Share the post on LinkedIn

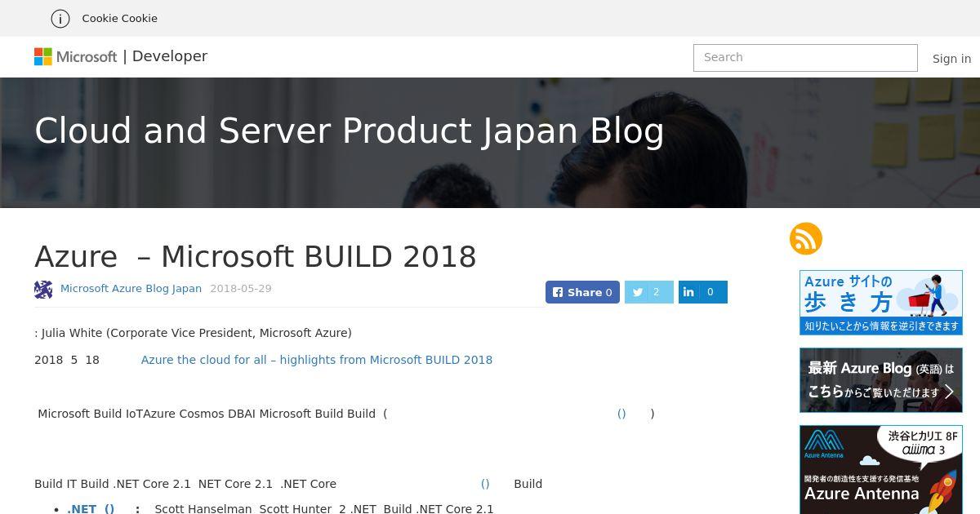(x=702, y=292)
